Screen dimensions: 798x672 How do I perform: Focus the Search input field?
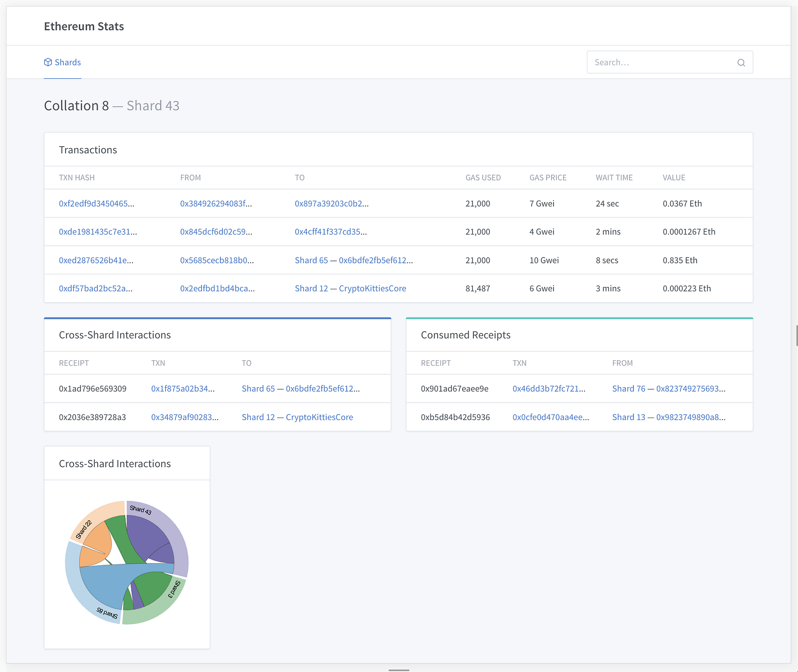670,62
